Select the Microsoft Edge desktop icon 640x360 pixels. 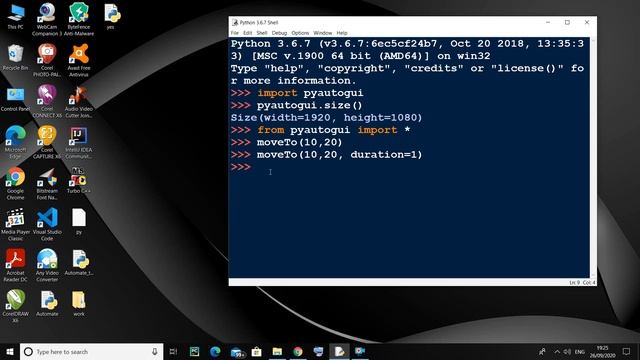(16, 142)
